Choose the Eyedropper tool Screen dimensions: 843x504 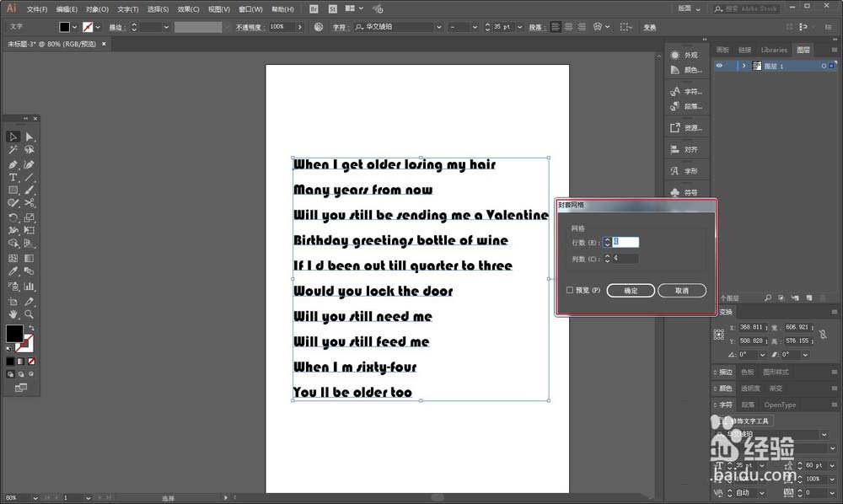tap(13, 271)
